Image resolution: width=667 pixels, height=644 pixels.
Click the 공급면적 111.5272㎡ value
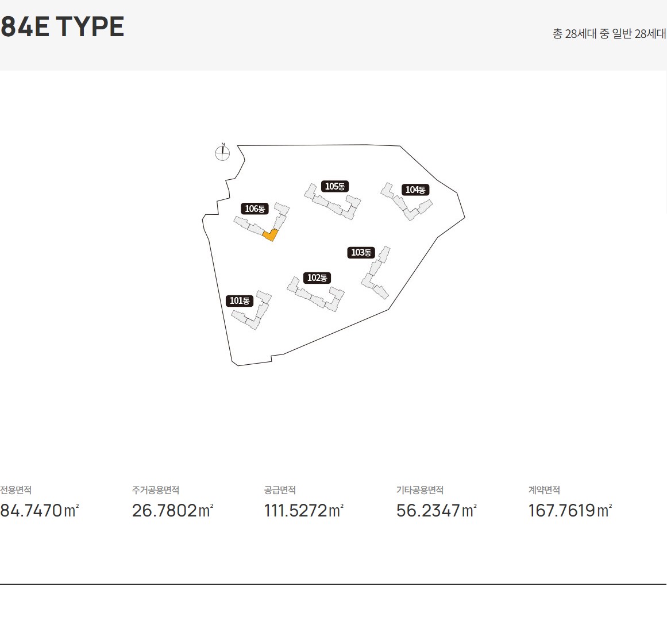pyautogui.click(x=304, y=511)
